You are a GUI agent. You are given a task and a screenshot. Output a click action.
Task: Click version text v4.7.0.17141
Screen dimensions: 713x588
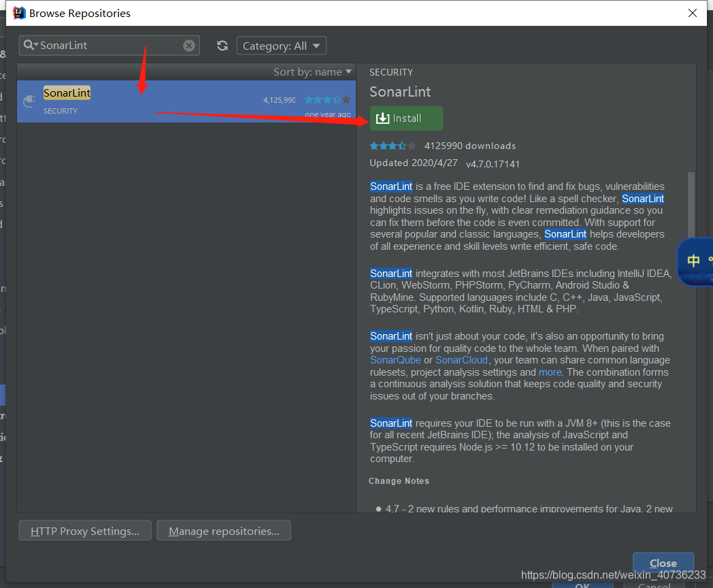tap(493, 164)
